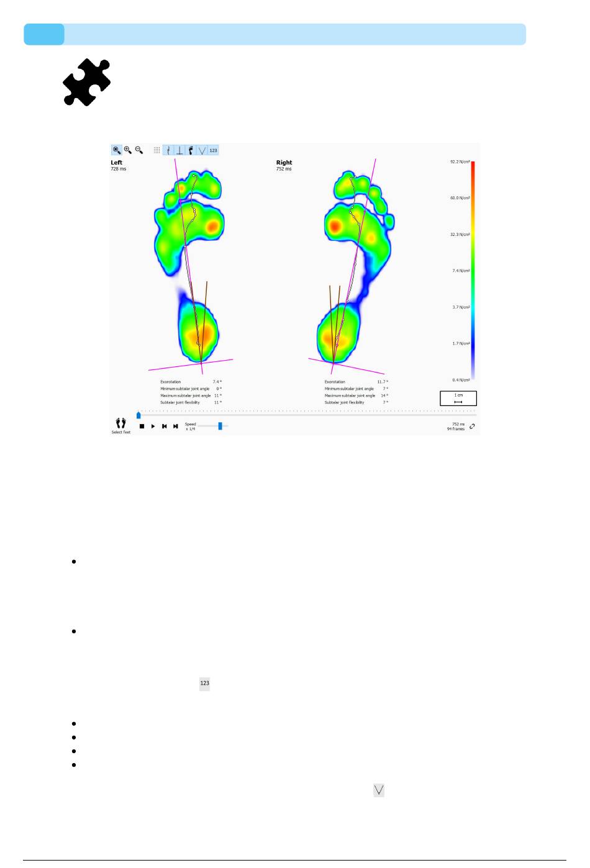
Task: Click the "92.2 N/cm²" scale label
Action: coord(460,162)
